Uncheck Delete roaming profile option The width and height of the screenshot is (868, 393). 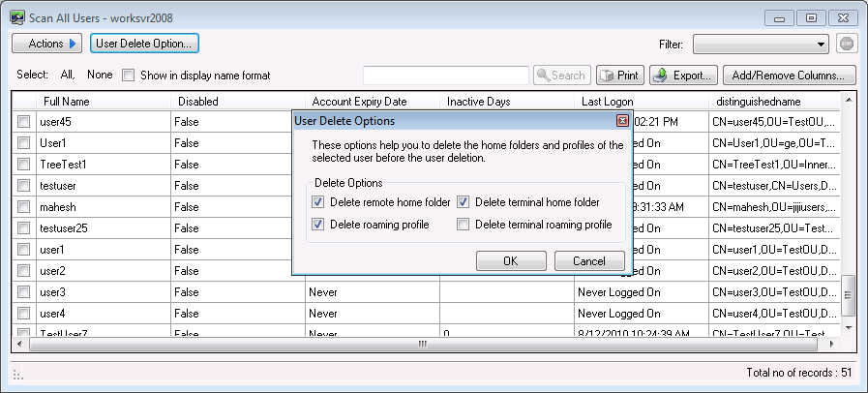[x=318, y=225]
